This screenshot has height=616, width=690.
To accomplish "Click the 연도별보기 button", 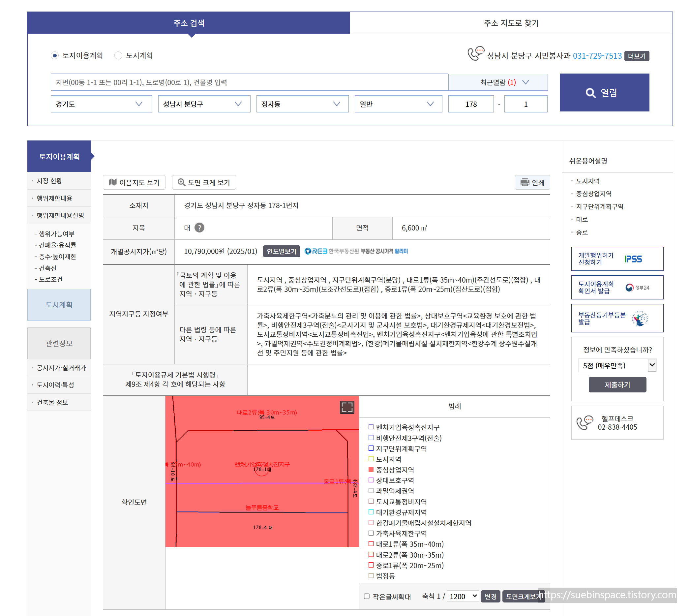I will (x=281, y=252).
